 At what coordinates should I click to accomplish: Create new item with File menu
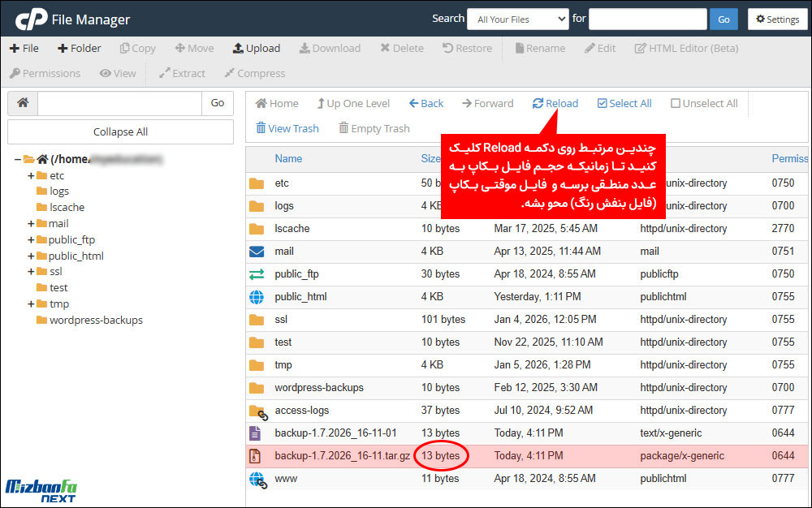[x=24, y=48]
